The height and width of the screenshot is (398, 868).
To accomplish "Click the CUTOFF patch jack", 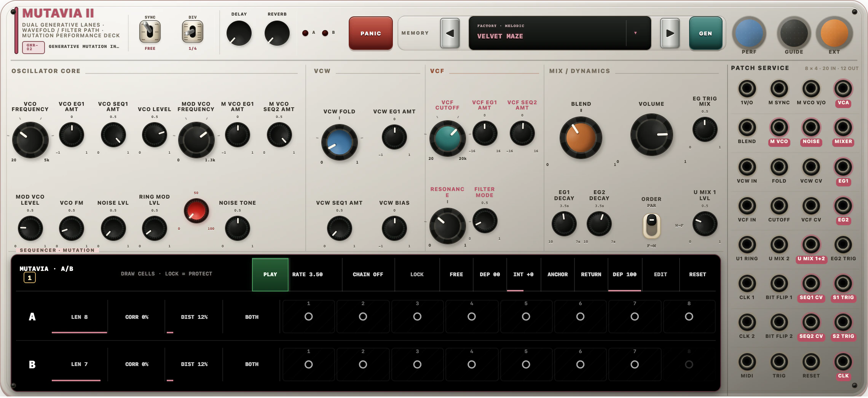I will [x=779, y=206].
